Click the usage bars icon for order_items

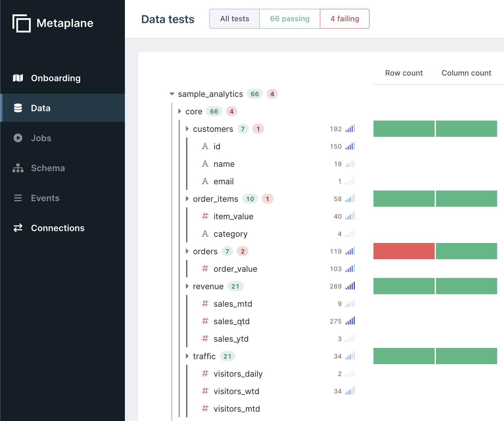350,198
